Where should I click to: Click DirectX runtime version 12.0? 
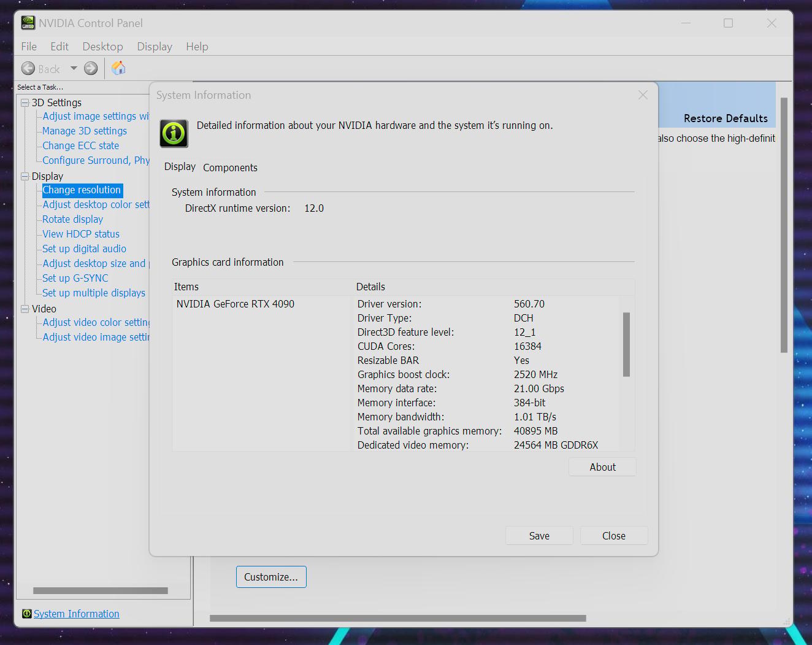314,208
